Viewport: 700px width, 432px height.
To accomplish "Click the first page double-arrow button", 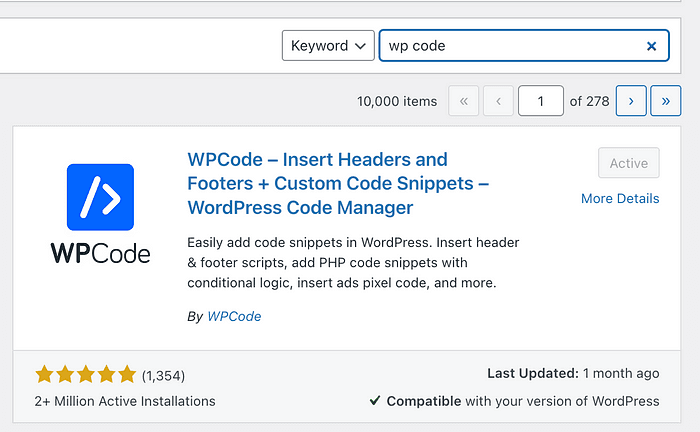I will [x=464, y=101].
